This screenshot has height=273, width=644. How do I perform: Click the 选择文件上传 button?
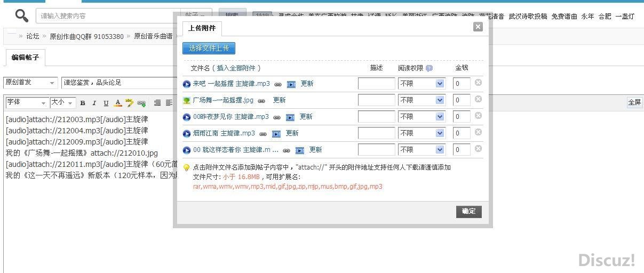click(x=209, y=48)
